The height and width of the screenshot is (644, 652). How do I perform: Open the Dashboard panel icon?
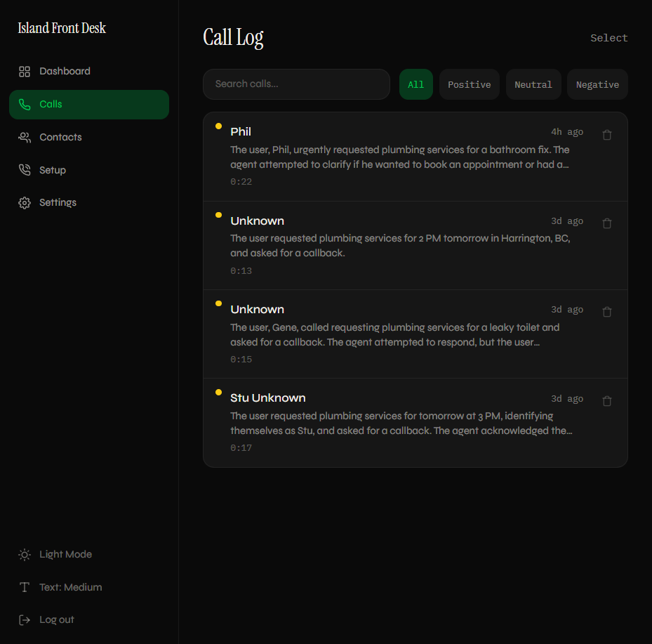pos(25,71)
